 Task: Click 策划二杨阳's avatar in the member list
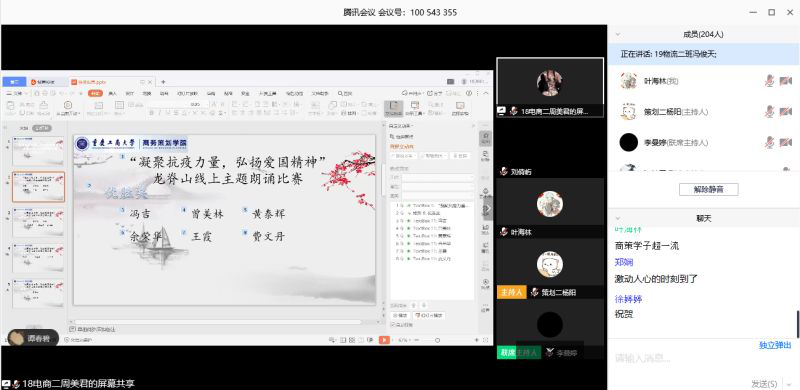629,111
